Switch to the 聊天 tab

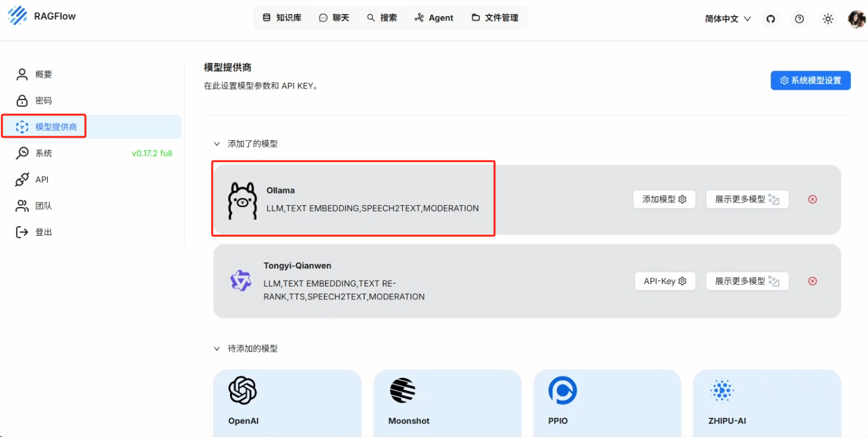334,18
